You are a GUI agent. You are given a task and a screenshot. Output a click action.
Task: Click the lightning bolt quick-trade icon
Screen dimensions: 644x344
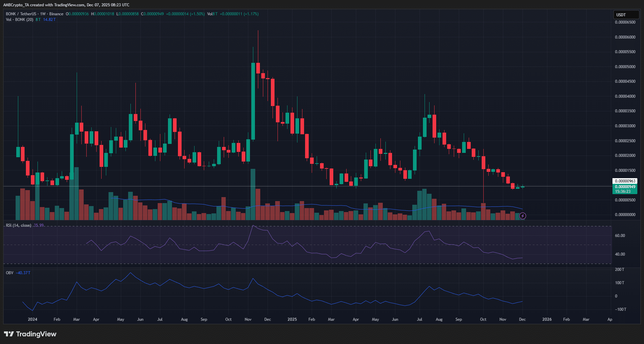click(523, 216)
